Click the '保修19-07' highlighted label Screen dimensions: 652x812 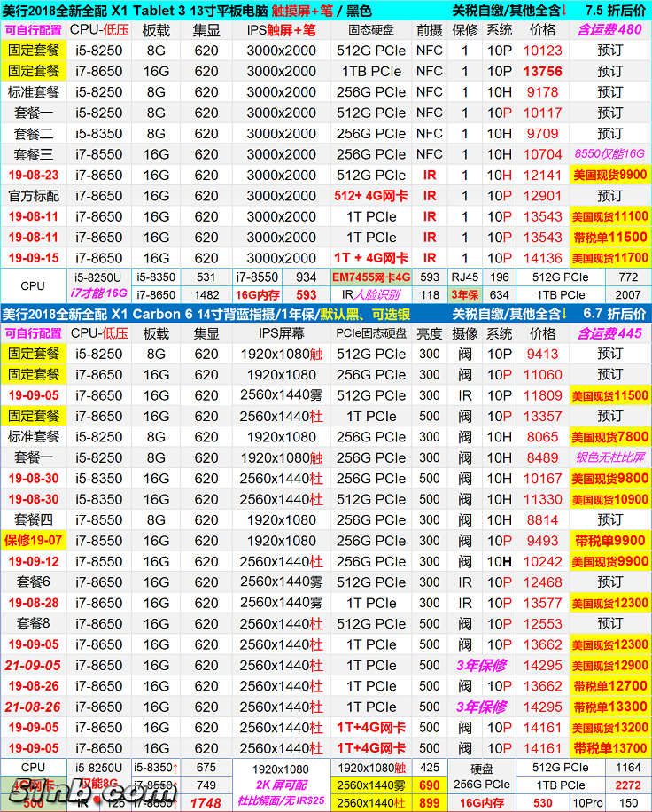(x=34, y=541)
